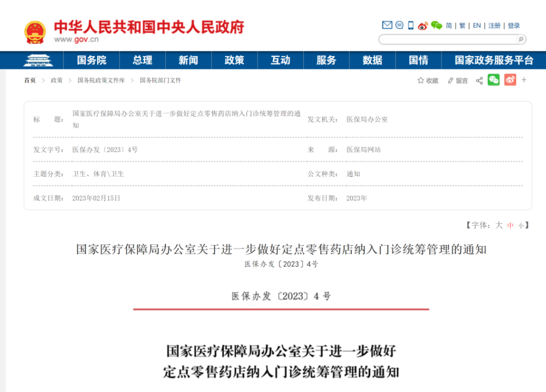Click the Weibo icon in header
Image resolution: width=546 pixels, height=392 pixels.
tap(423, 26)
